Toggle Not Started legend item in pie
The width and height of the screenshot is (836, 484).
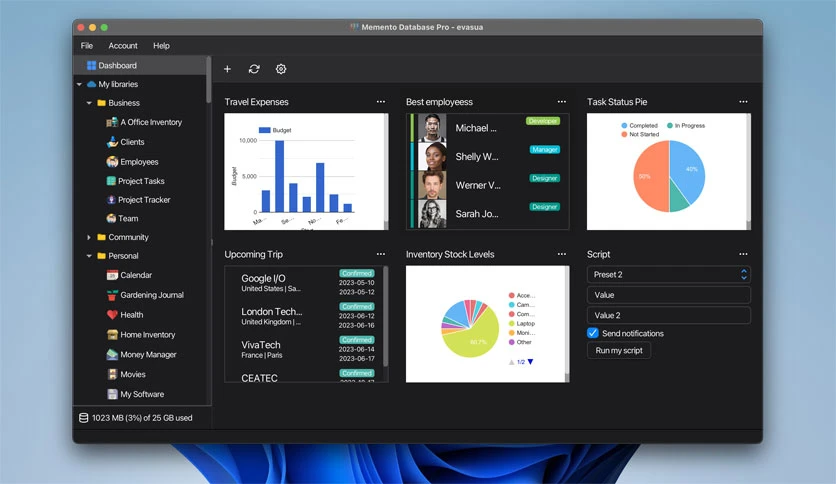pos(640,134)
